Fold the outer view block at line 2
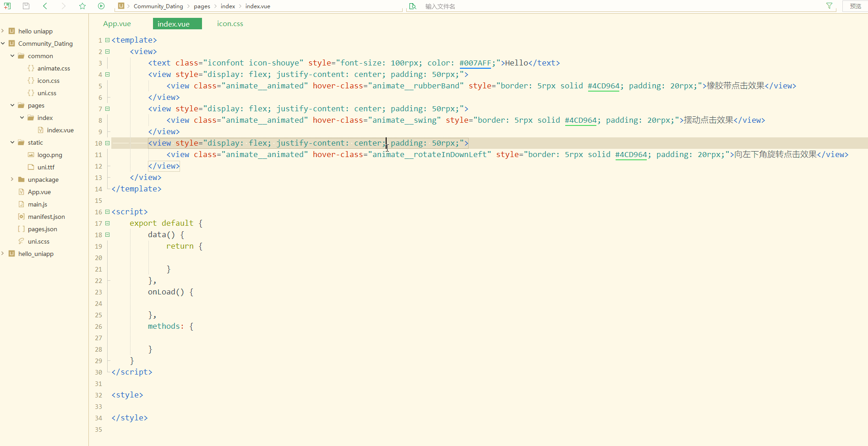Viewport: 868px width, 446px height. (108, 52)
